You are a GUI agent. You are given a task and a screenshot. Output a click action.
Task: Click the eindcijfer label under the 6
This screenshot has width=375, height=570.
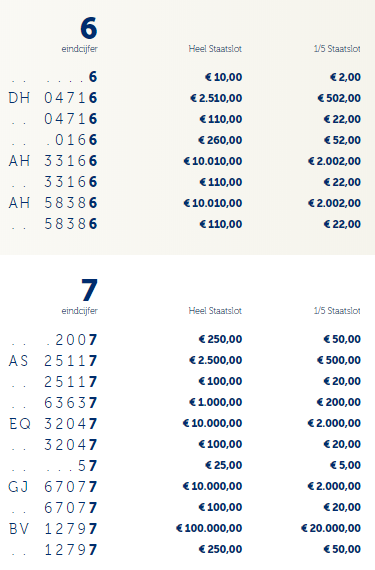pyautogui.click(x=80, y=49)
